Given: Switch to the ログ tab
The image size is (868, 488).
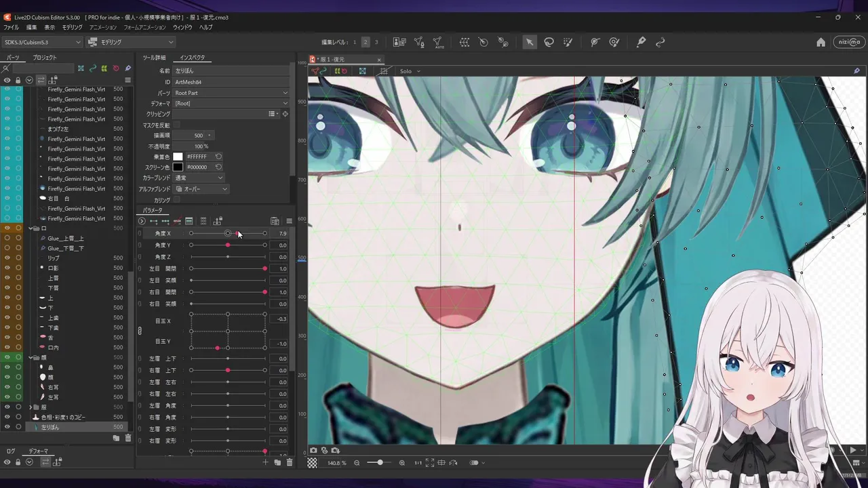Looking at the screenshot, I should tap(11, 451).
